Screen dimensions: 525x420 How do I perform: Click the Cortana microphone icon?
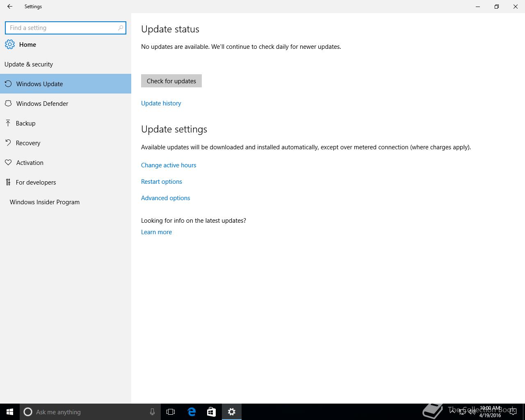coord(152,412)
